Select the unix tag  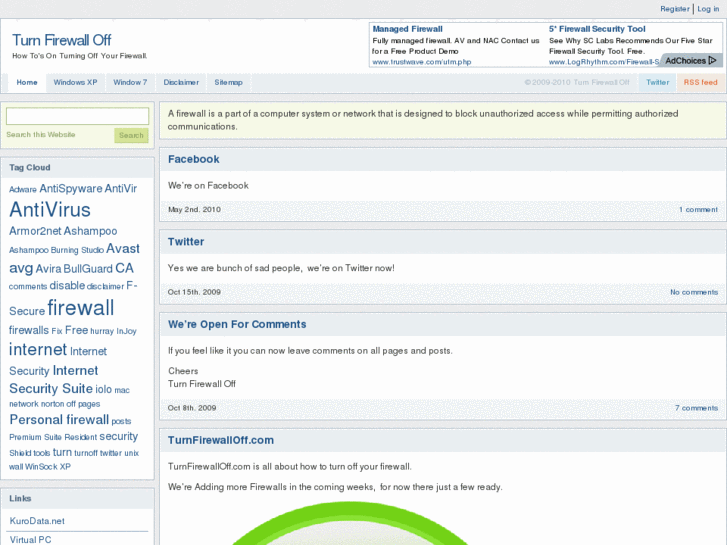pos(131,453)
